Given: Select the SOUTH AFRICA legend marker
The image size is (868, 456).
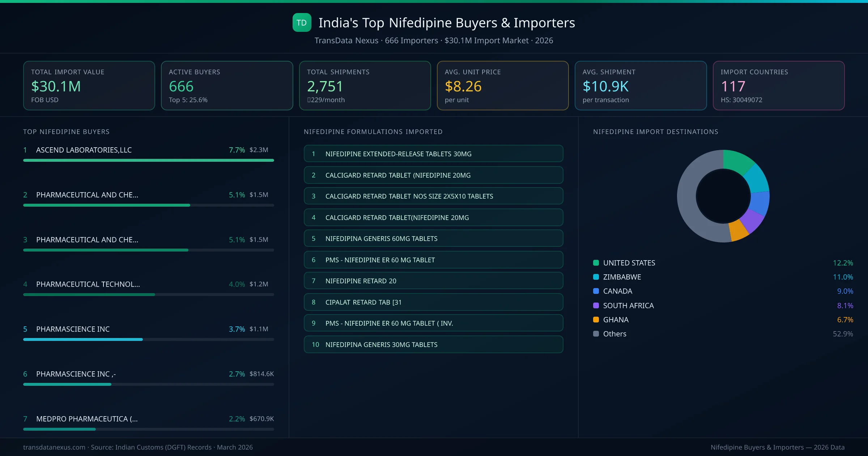Looking at the screenshot, I should coord(595,305).
